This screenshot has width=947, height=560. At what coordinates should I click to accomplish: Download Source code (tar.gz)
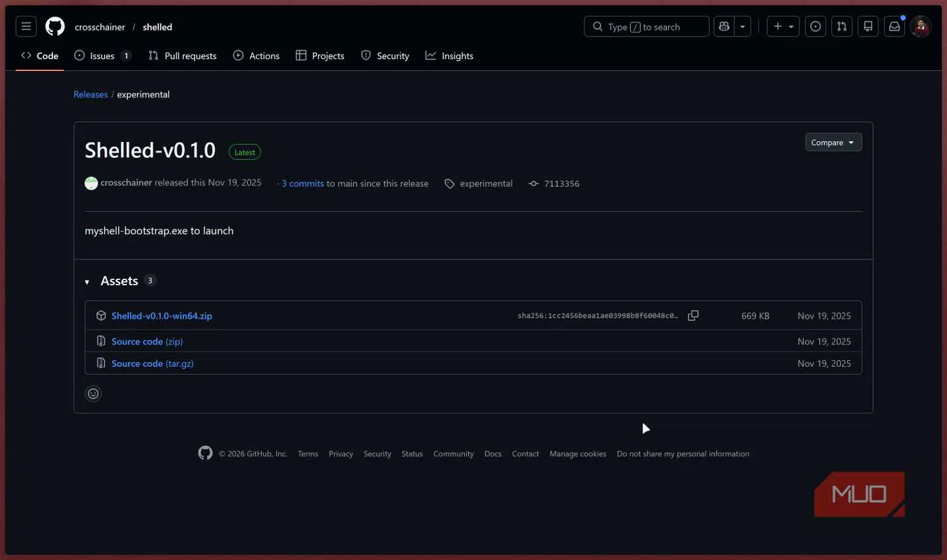point(153,364)
